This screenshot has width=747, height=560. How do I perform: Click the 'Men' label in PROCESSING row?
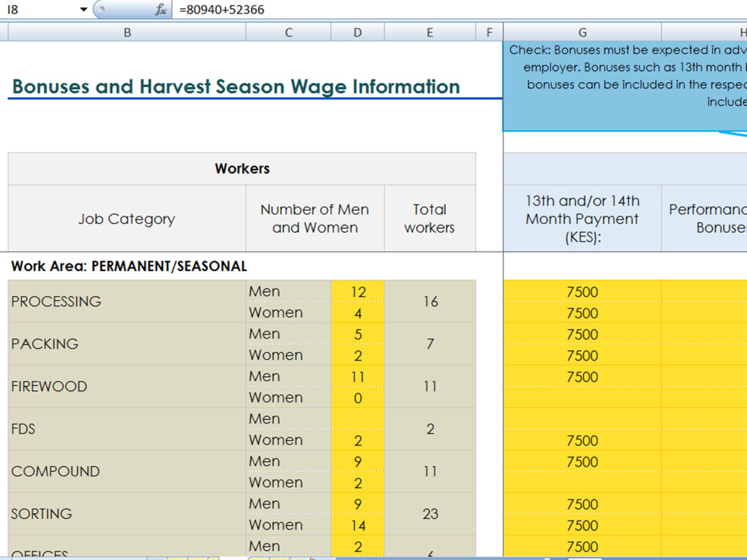click(x=264, y=291)
